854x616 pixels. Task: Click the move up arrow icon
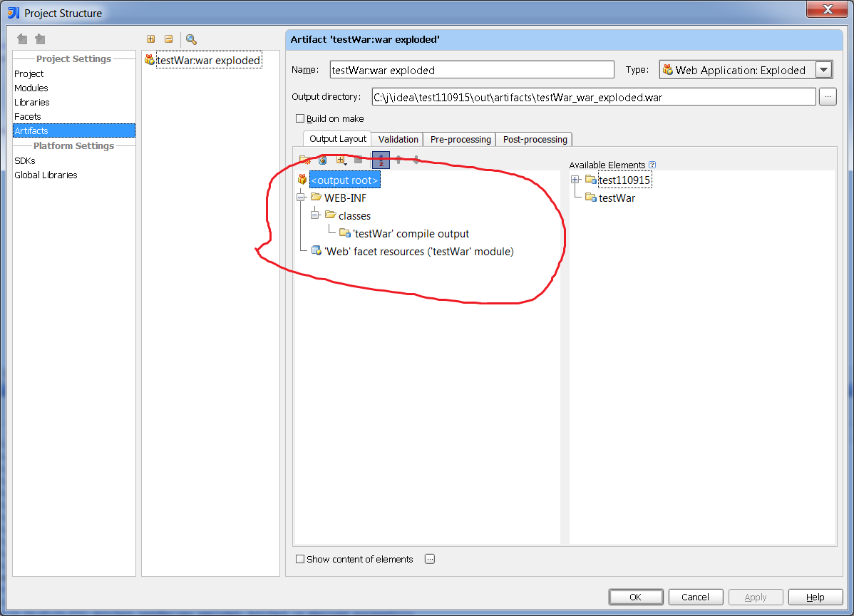click(398, 160)
